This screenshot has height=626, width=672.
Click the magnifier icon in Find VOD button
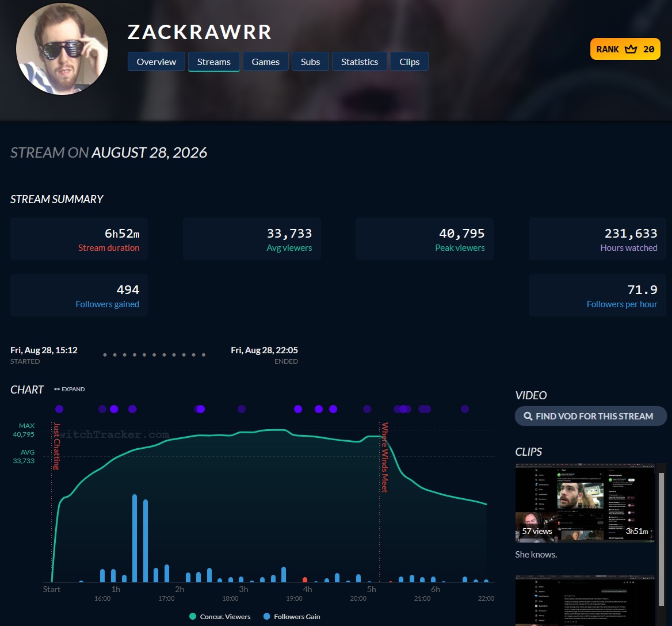[x=528, y=416]
